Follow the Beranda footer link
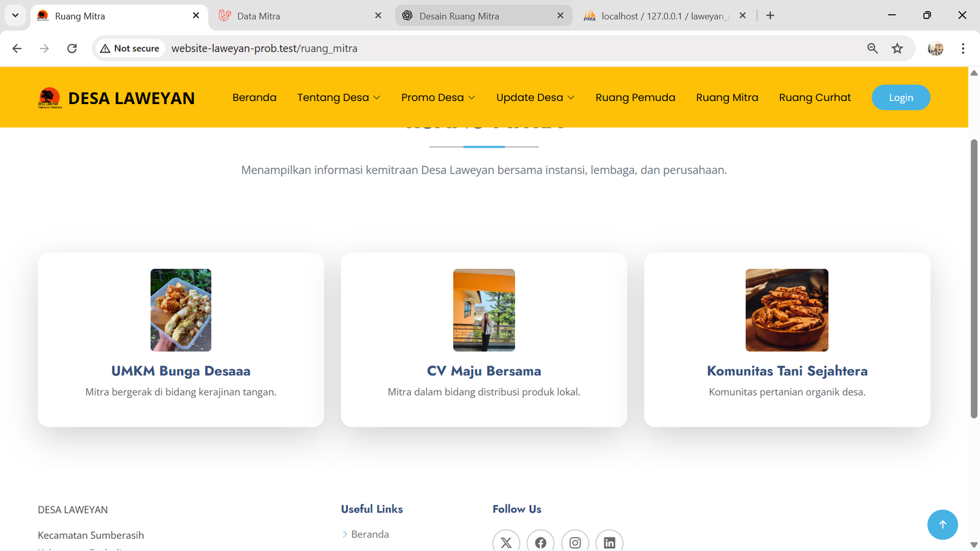The height and width of the screenshot is (551, 980). 370,534
